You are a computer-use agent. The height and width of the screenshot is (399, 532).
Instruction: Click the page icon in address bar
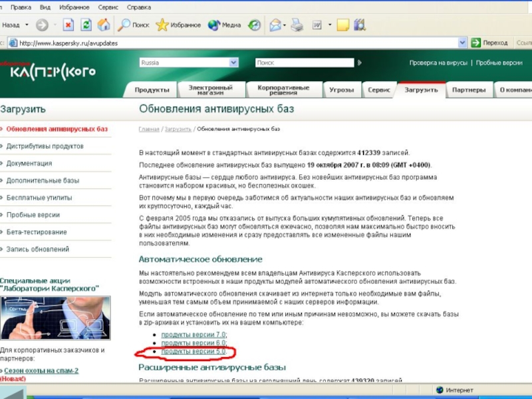pyautogui.click(x=13, y=43)
